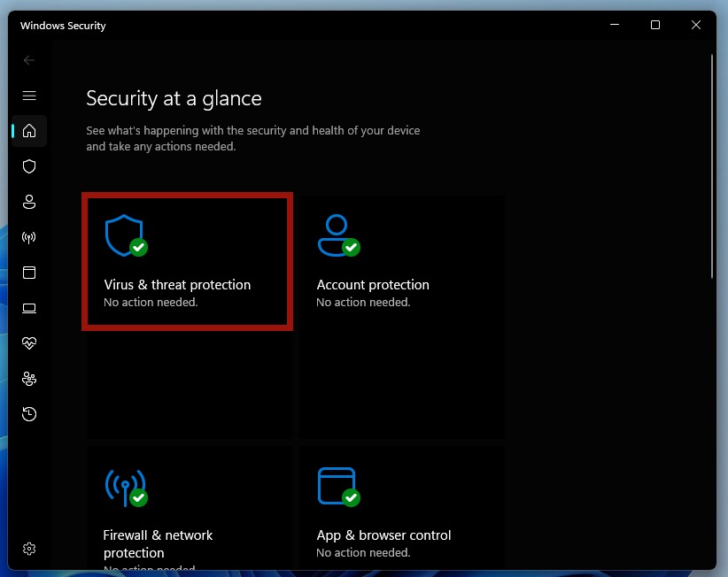The image size is (728, 577).
Task: Click the Account protection status badge
Action: (352, 249)
